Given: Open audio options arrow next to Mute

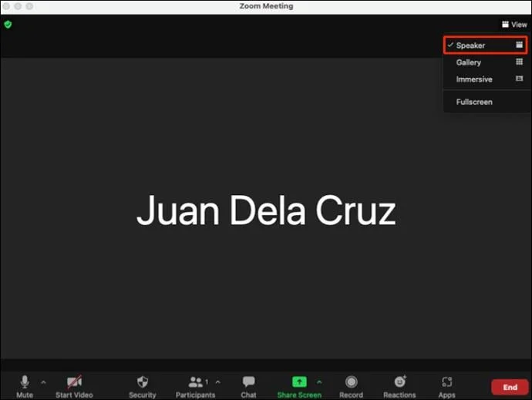Looking at the screenshot, I should [43, 382].
